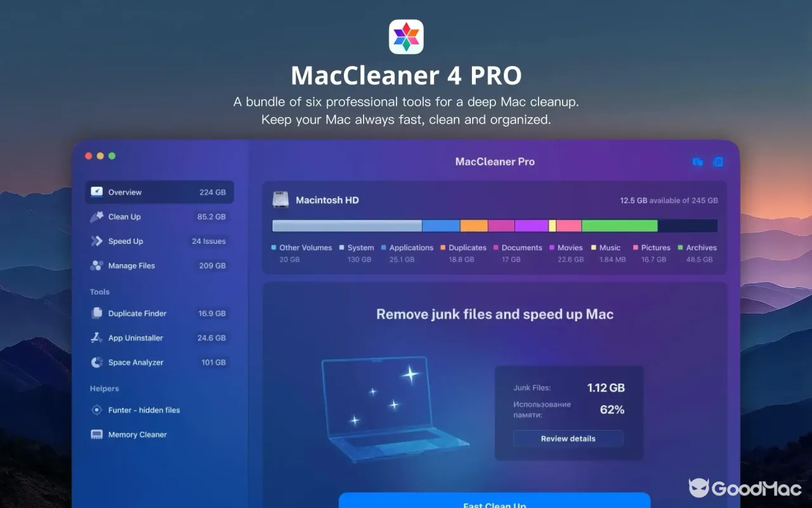This screenshot has width=812, height=508.
Task: Select the "Movies" legend label
Action: point(570,248)
